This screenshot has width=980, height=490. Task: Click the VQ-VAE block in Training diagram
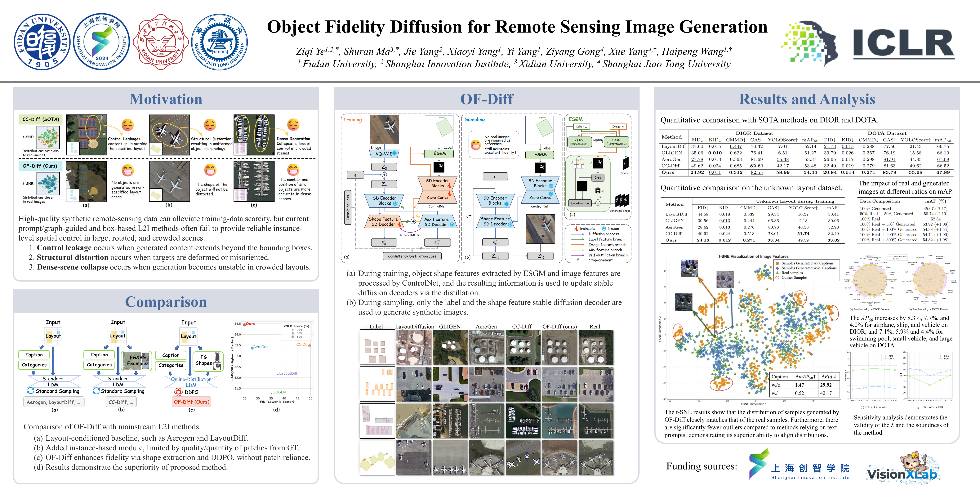384,154
